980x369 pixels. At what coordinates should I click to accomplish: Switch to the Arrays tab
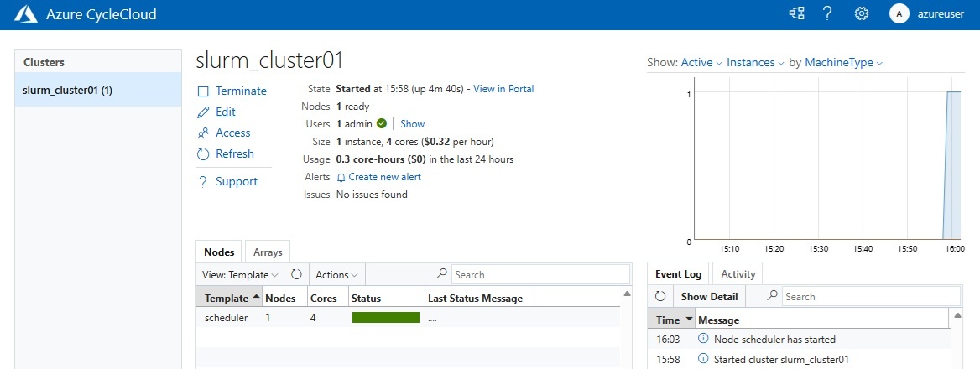[268, 252]
